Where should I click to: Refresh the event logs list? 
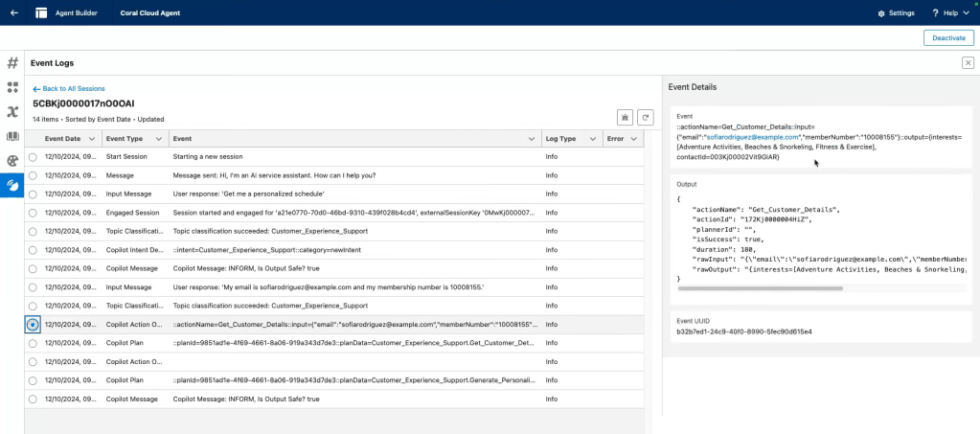coord(646,117)
